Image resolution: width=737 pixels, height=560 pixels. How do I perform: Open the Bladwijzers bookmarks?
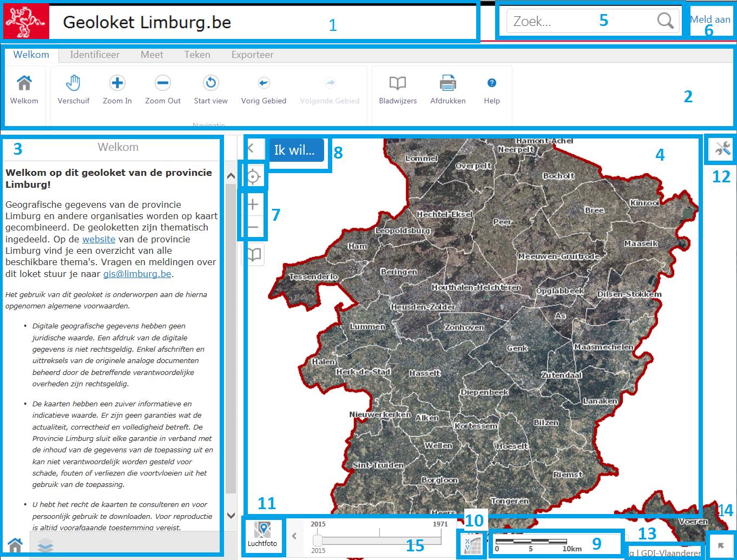tap(398, 90)
